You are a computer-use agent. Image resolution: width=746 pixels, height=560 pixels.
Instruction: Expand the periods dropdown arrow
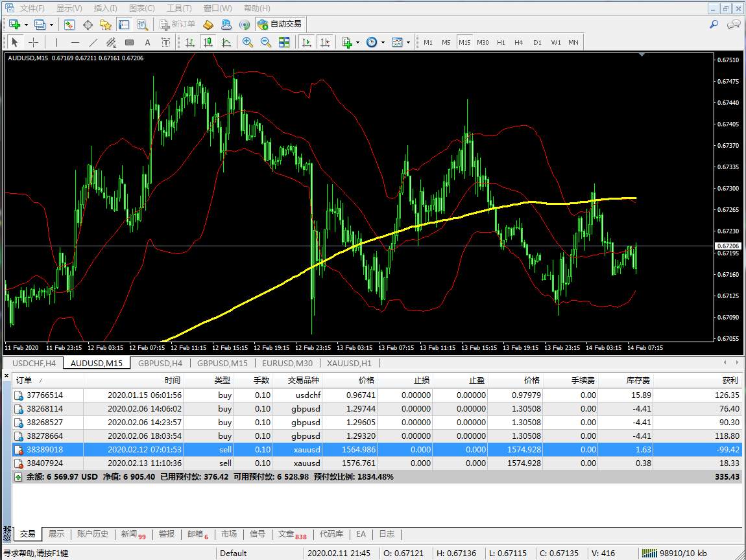coord(383,43)
